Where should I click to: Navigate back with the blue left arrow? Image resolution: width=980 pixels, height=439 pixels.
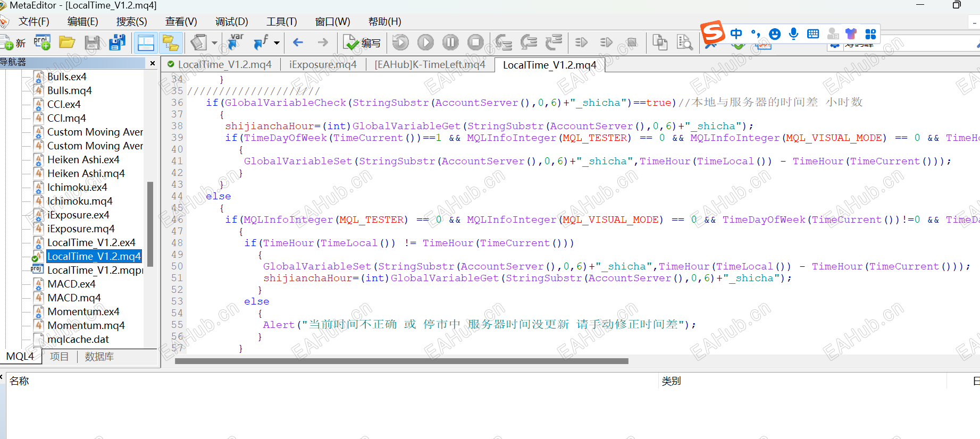click(x=298, y=43)
